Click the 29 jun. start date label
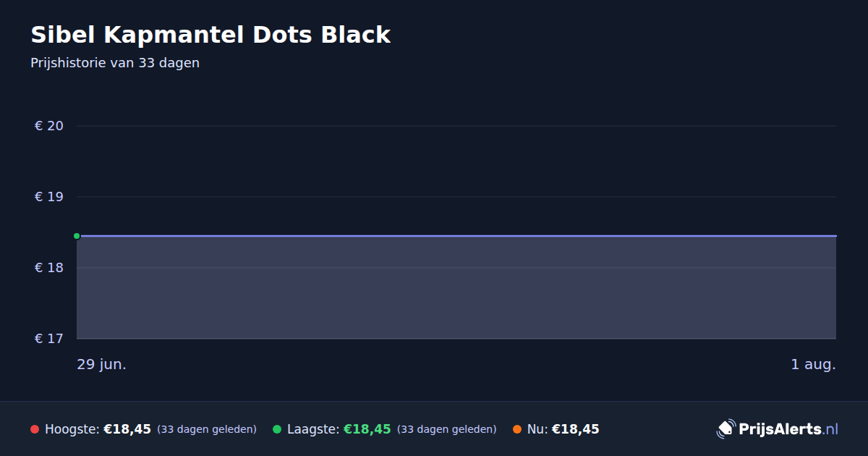This screenshot has width=868, height=456. click(102, 365)
